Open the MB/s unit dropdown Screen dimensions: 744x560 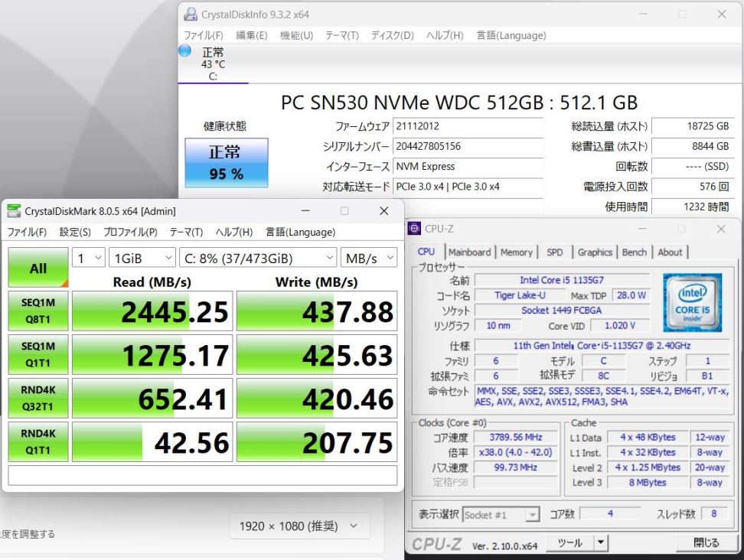point(369,258)
